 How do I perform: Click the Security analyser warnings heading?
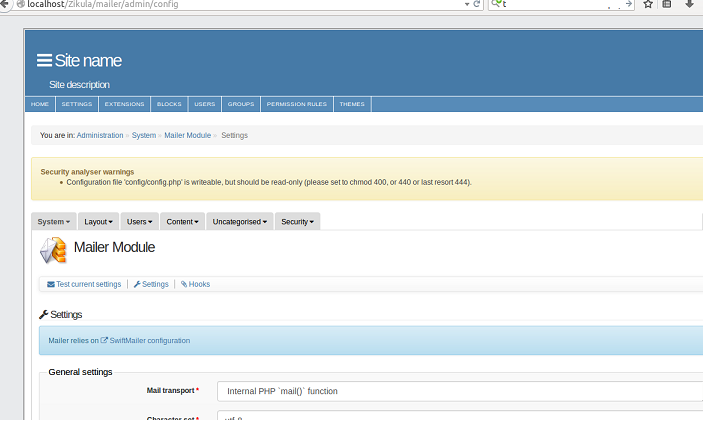pyautogui.click(x=87, y=172)
